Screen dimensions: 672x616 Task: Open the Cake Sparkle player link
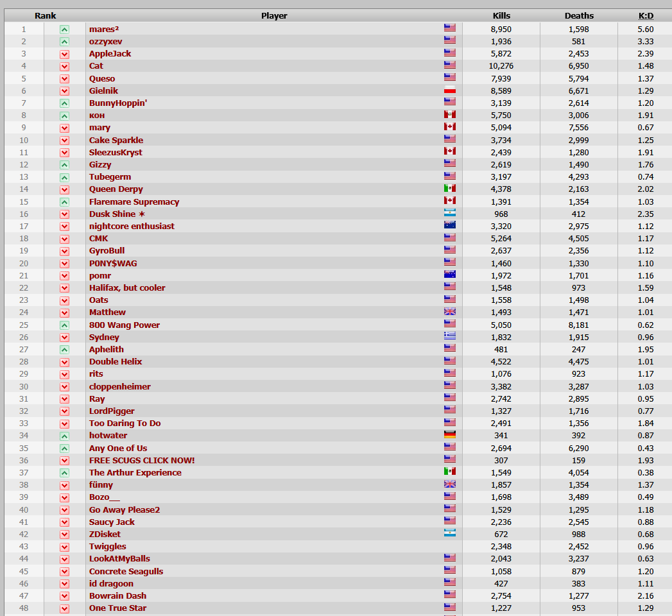(x=116, y=140)
